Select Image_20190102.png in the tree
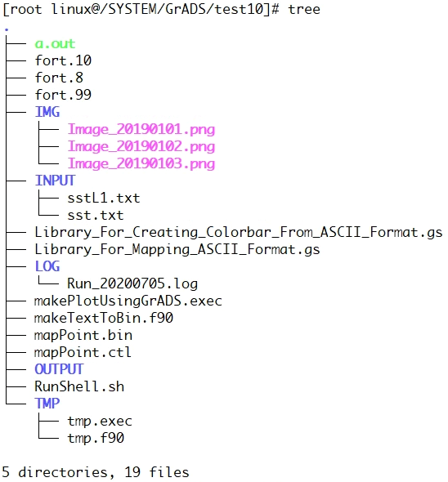This screenshot has height=482, width=448. click(x=141, y=146)
